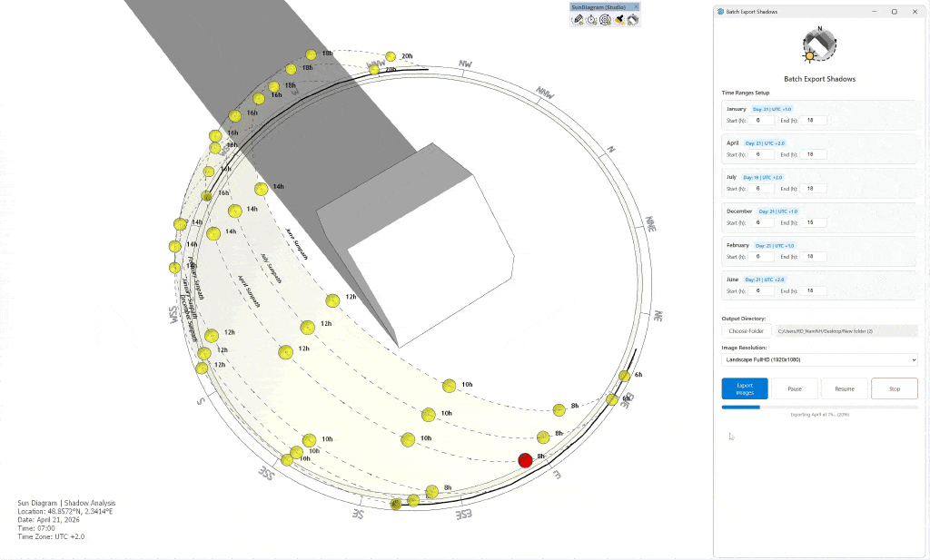This screenshot has height=560, width=930.
Task: Click the rightmost render icon in SunDiagram toolbar
Action: (632, 18)
